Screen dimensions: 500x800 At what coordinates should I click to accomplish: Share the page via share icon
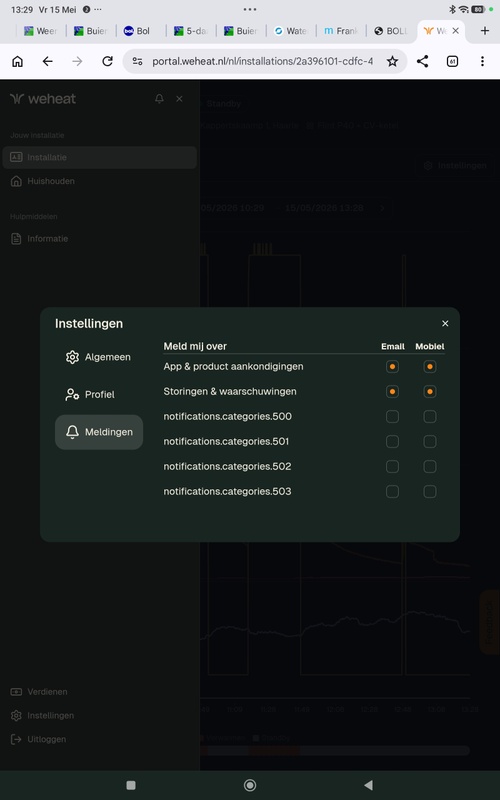tap(422, 61)
